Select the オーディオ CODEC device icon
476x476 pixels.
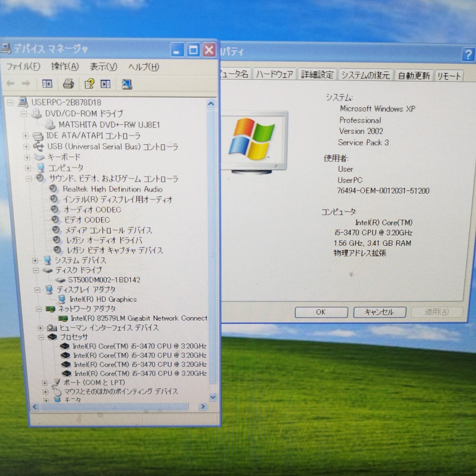coord(55,209)
